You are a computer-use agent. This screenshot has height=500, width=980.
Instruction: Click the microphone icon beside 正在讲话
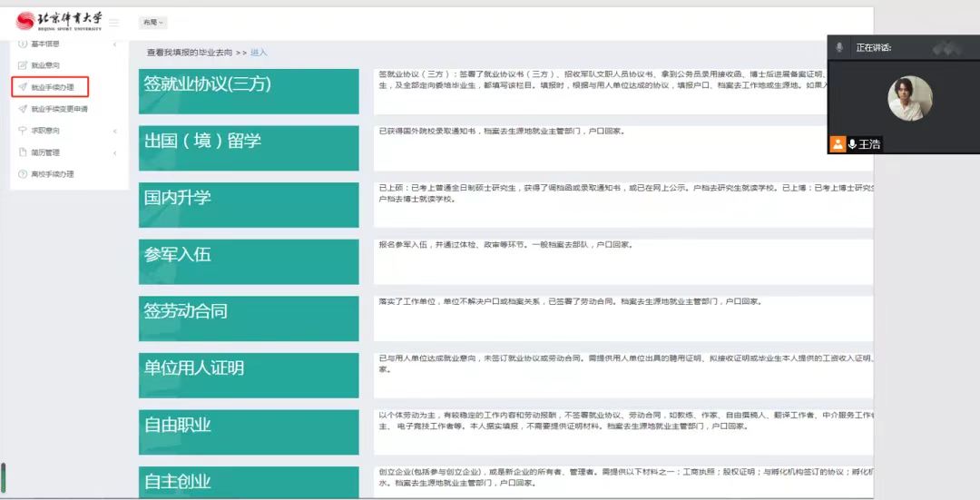tap(839, 47)
